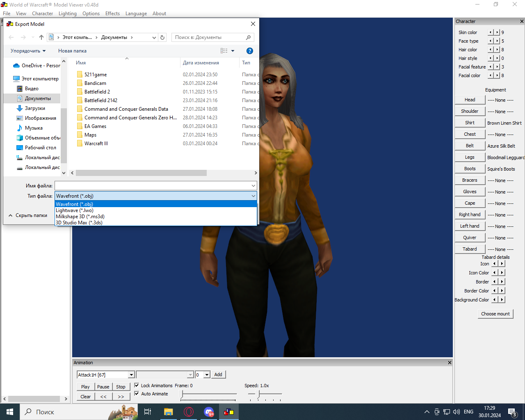Collapse folders via Скрыть папки
The image size is (525, 420).
point(28,215)
